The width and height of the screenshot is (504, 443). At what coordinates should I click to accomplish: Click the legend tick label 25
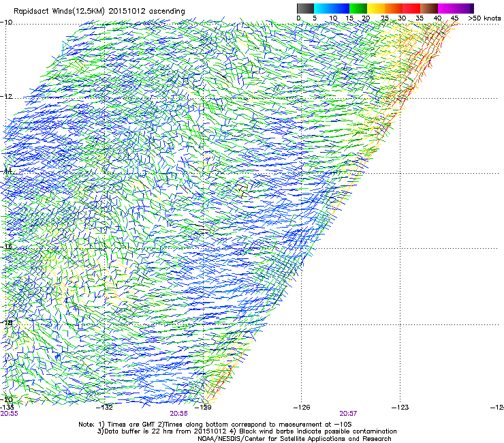pos(385,18)
